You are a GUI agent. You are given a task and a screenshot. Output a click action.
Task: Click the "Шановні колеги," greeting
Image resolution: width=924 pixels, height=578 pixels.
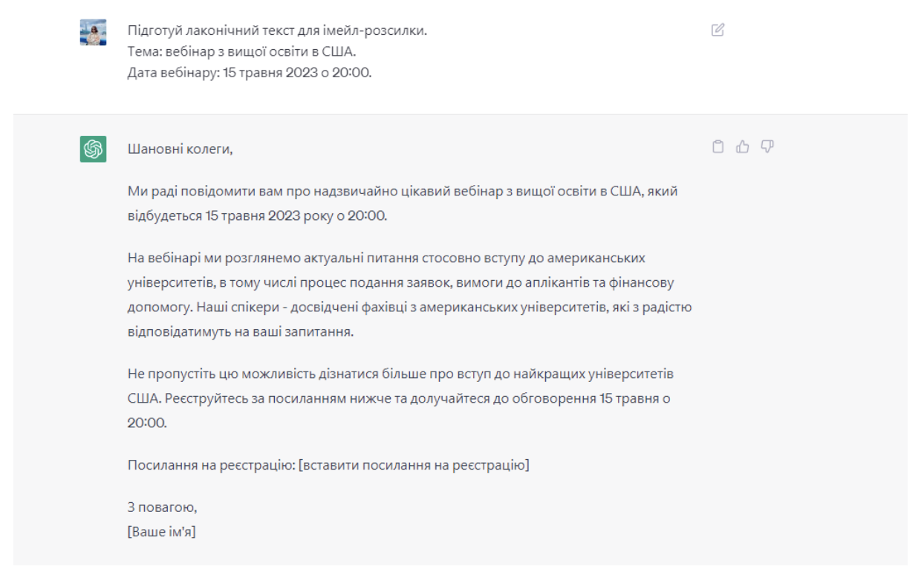180,150
